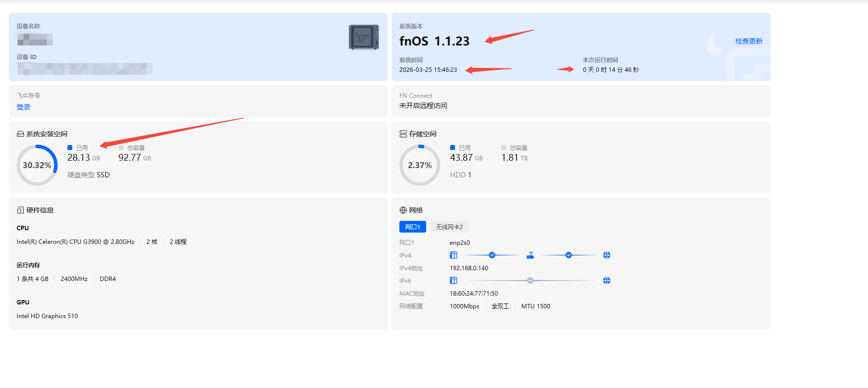This screenshot has width=868, height=388.
Task: Click the 设备 ID label
Action: [27, 57]
